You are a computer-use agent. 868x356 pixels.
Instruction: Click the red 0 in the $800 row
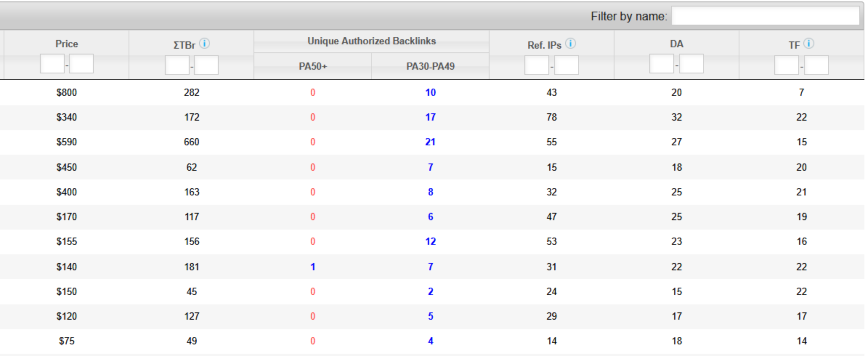tap(313, 92)
